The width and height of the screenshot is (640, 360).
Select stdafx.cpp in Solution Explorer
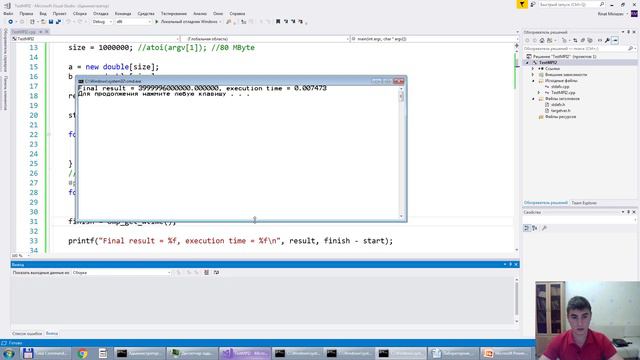[x=560, y=87]
